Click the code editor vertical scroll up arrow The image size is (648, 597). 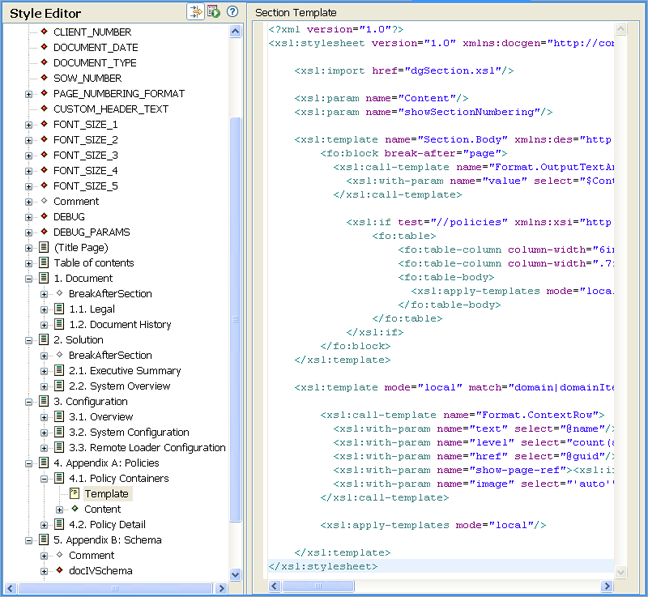[621, 29]
